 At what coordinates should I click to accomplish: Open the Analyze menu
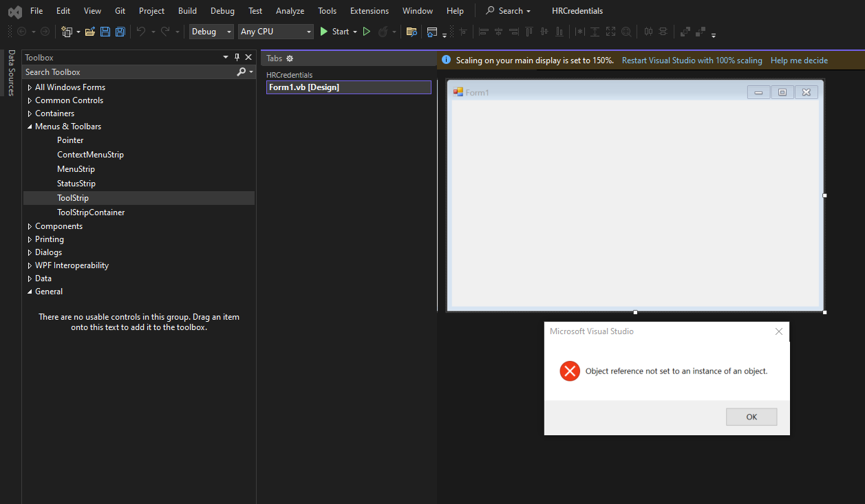click(x=290, y=11)
